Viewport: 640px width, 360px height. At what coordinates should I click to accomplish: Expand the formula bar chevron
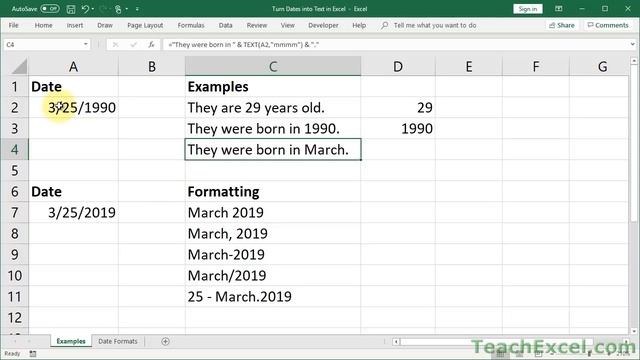point(632,44)
